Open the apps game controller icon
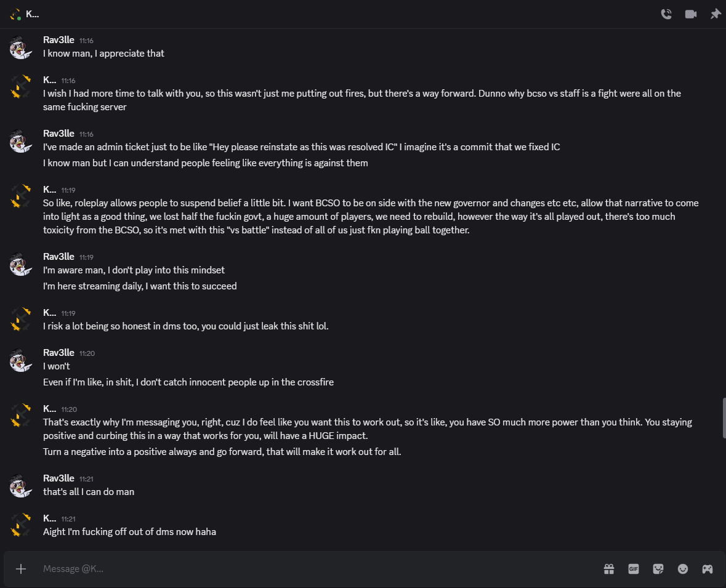This screenshot has height=588, width=726. [x=708, y=569]
